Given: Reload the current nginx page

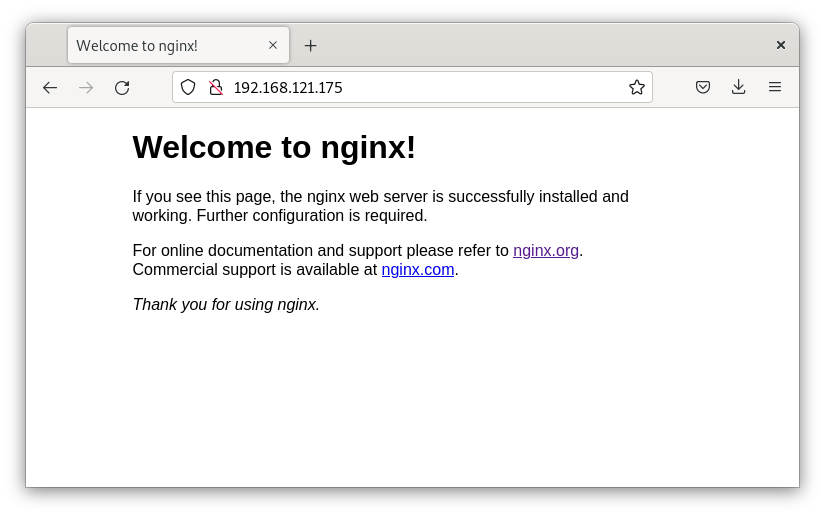Looking at the screenshot, I should (x=122, y=88).
